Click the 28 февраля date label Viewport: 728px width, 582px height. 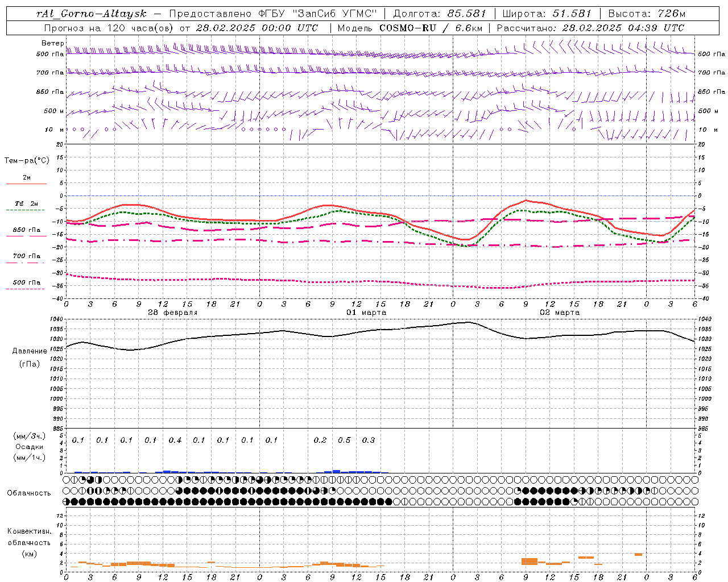(x=173, y=313)
